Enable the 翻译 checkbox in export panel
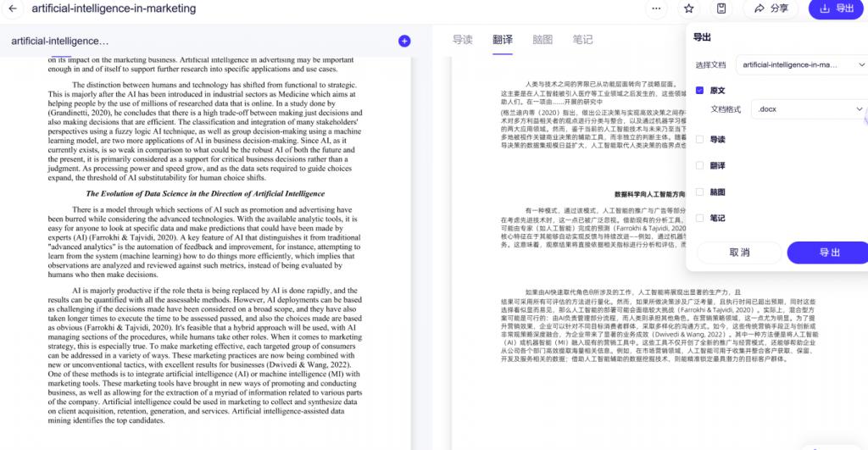The width and height of the screenshot is (868, 450). [699, 166]
